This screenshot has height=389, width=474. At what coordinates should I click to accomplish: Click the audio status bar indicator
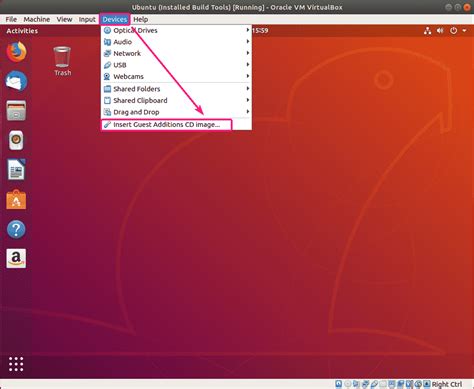356,384
